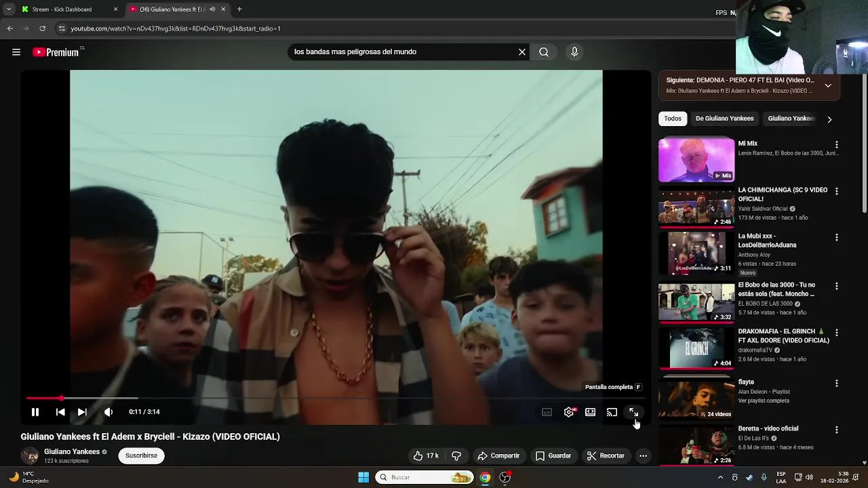Open options for Beretta video oficial
Image resolution: width=868 pixels, height=488 pixels.
coord(837,430)
